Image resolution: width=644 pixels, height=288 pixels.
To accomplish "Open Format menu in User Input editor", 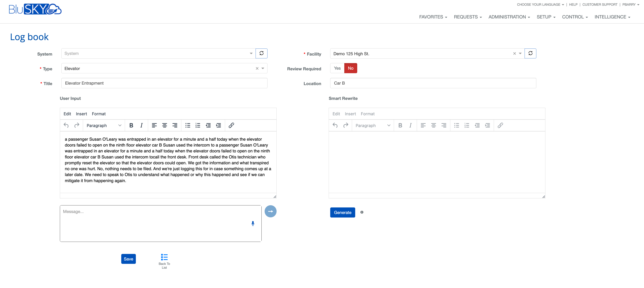I will point(98,114).
